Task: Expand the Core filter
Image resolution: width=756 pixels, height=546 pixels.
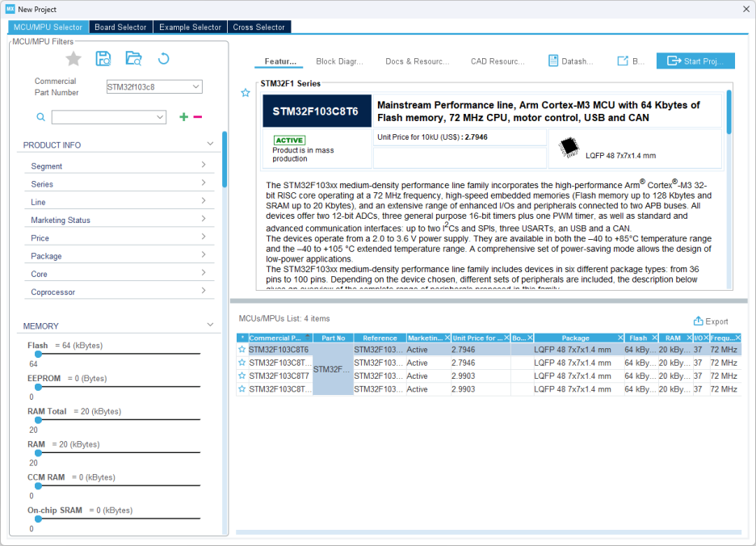Action: click(x=204, y=272)
